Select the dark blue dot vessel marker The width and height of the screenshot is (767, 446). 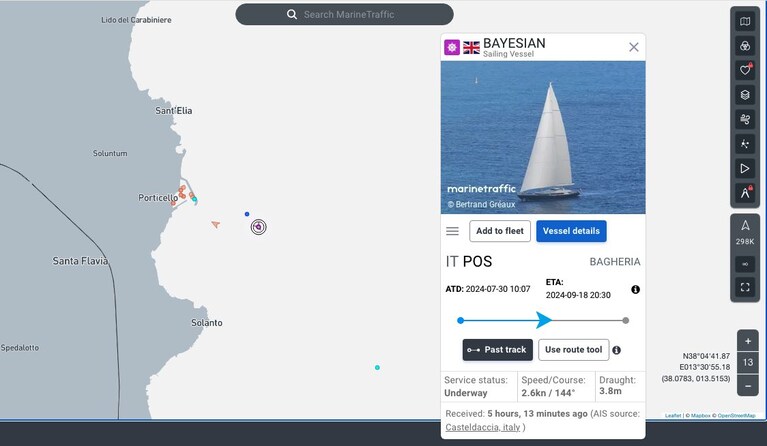coord(247,214)
